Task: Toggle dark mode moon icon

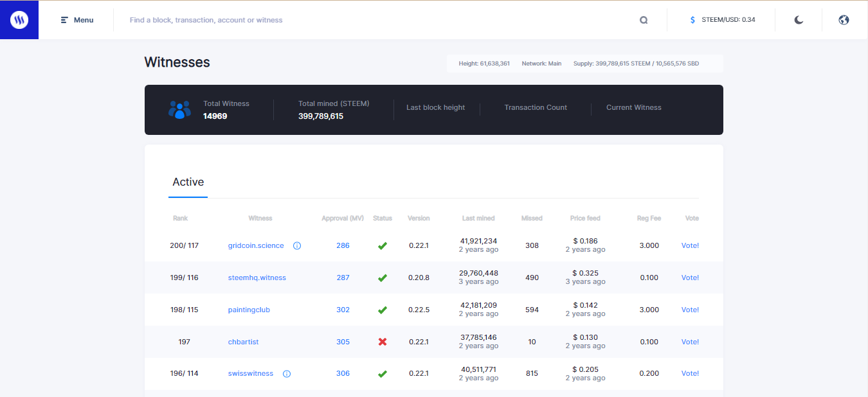Action: pos(799,20)
